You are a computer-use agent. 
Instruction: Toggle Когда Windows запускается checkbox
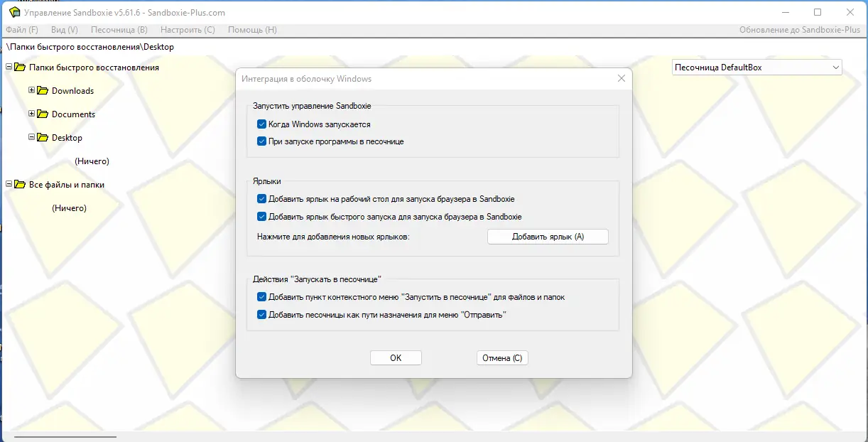[x=261, y=124]
